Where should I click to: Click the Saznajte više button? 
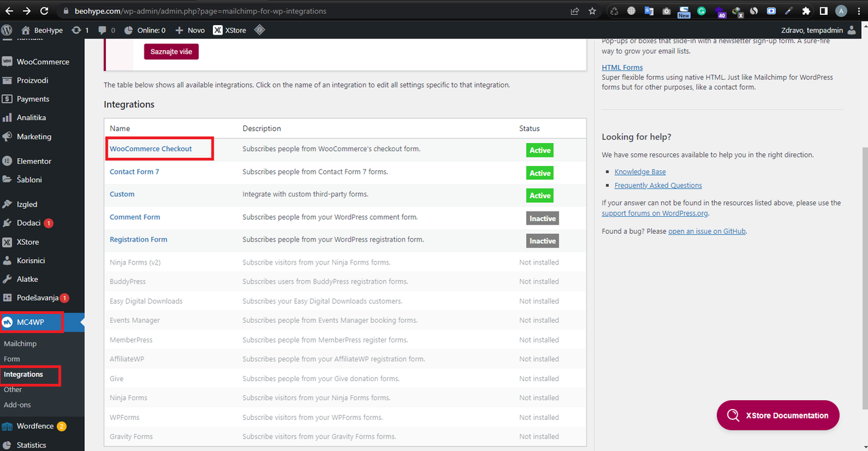pos(171,52)
